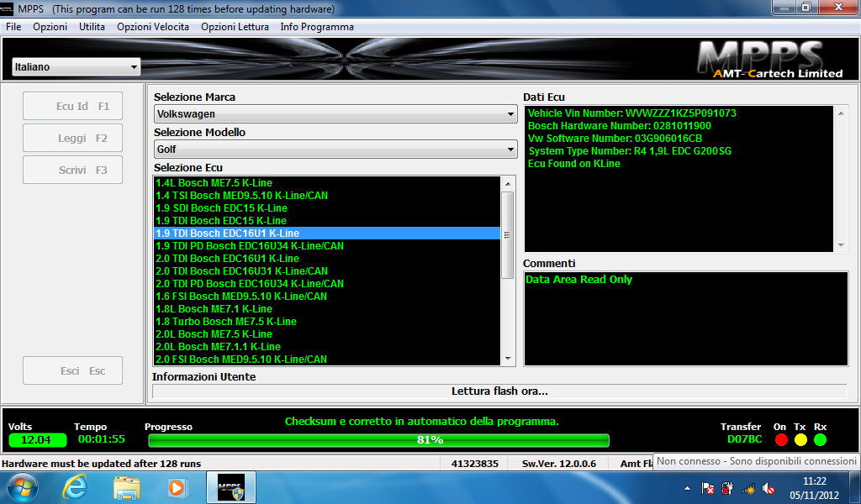The image size is (861, 504).
Task: Open the Opzioni Lettura menu
Action: point(235,27)
